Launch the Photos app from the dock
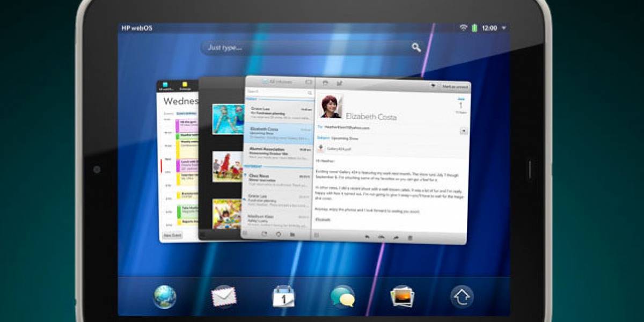 (x=402, y=297)
